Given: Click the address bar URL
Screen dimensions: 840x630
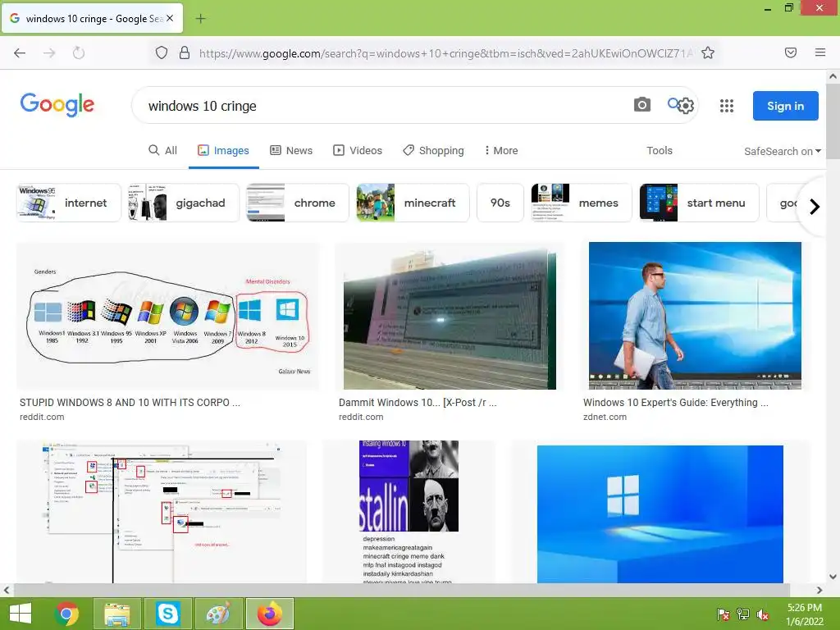Looking at the screenshot, I should coord(445,53).
